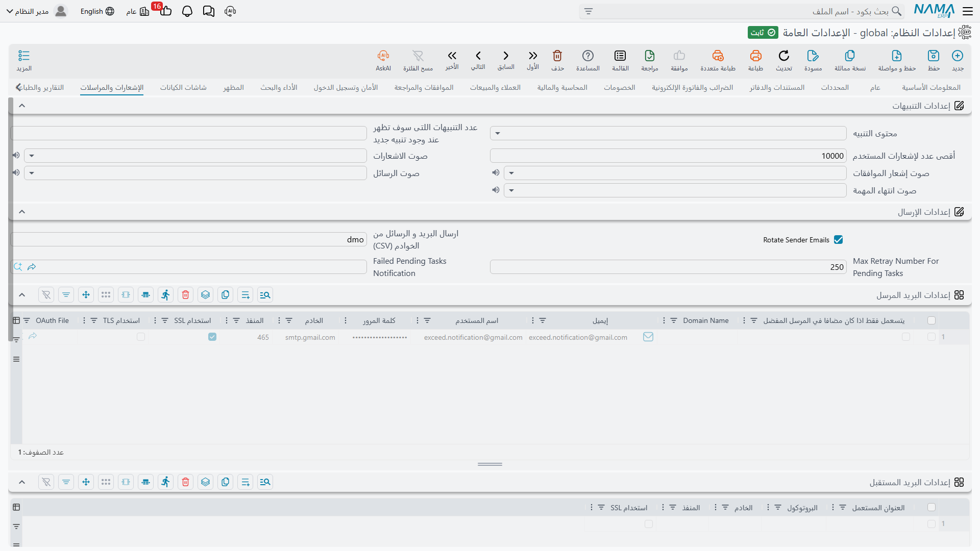Collapse the إعدادات البريد المرسل grid
980x551 pixels.
[22, 295]
